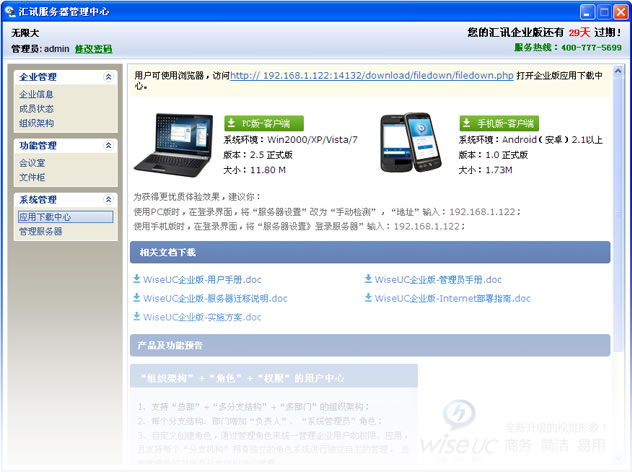Viewport: 632px width, 473px height.
Task: Minimize the 汇讯服务器管理中心 window
Action: click(x=587, y=12)
